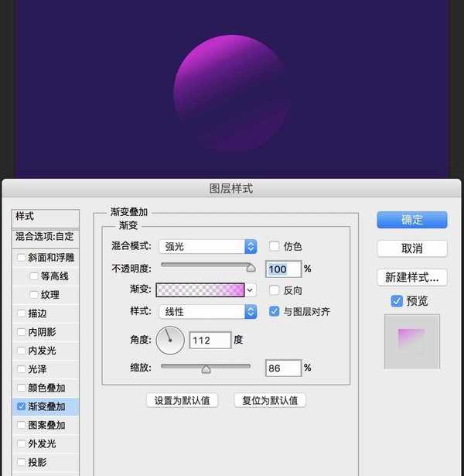Image resolution: width=464 pixels, height=476 pixels.
Task: Click the gradient color swatch bar
Action: click(x=200, y=290)
